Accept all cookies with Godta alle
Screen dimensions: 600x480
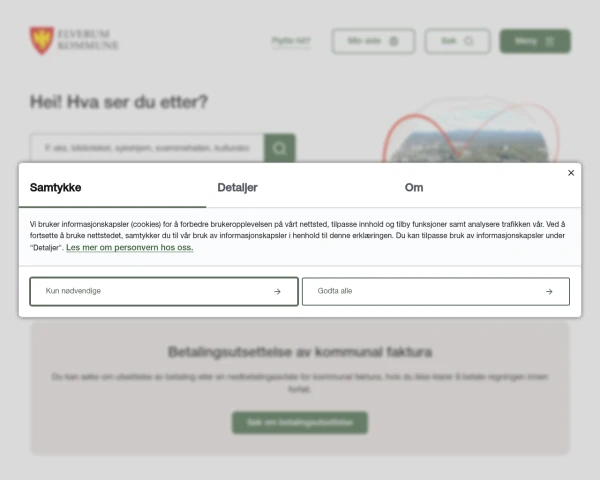point(436,291)
